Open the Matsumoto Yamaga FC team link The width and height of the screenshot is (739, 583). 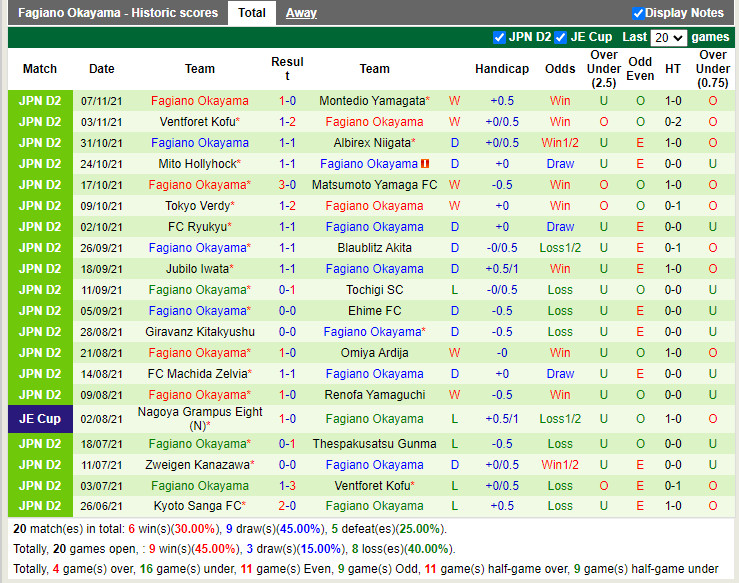374,185
